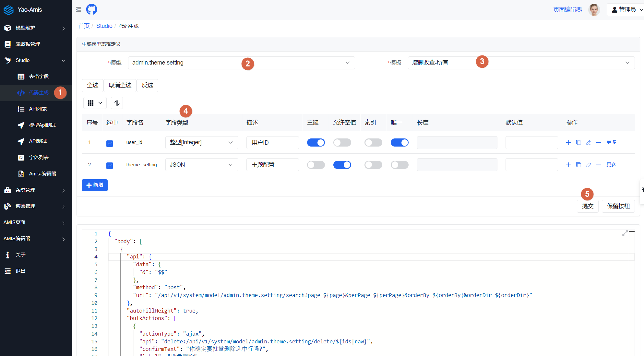
Task: Expand the code editor to fullscreen
Action: pyautogui.click(x=625, y=233)
